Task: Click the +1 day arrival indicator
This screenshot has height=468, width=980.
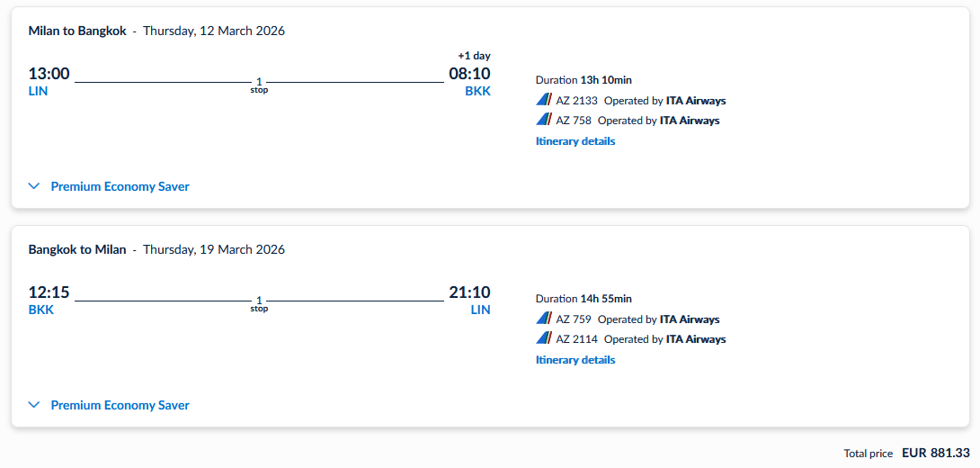Action: tap(474, 56)
